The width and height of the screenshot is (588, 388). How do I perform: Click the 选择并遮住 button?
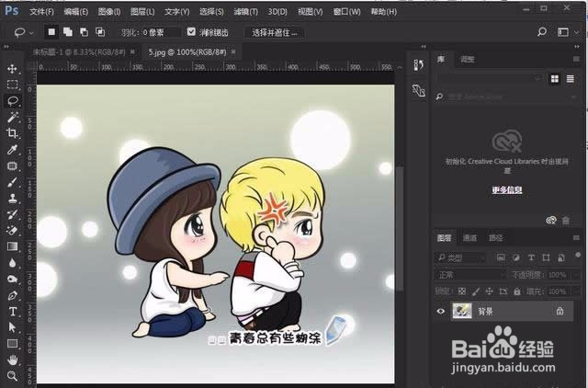275,33
